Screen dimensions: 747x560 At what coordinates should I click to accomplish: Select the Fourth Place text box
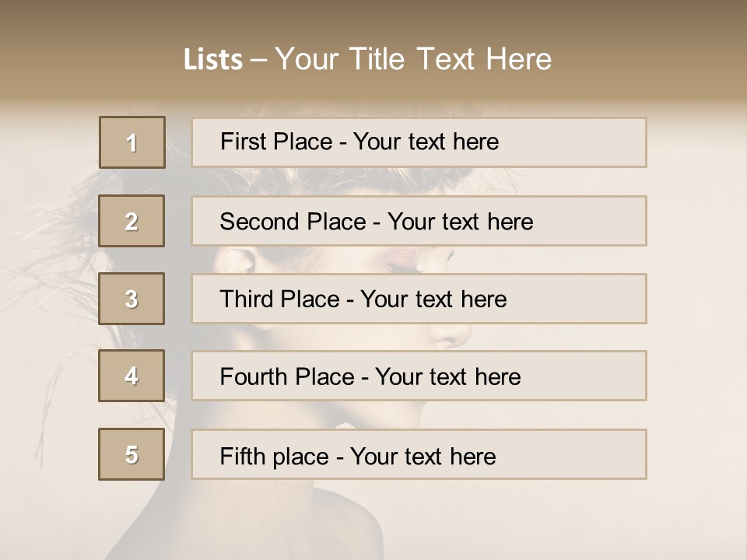pos(419,376)
